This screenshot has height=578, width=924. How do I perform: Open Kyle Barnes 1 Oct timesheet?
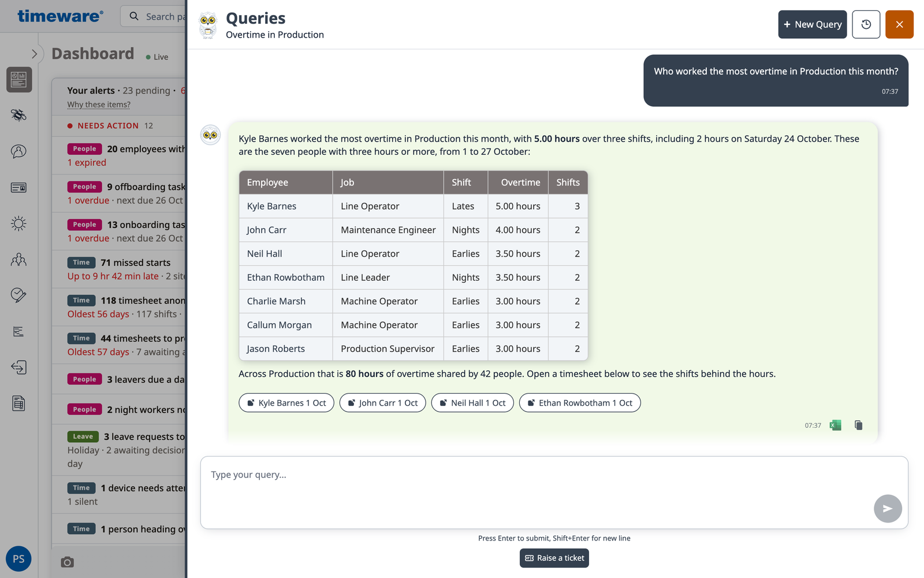click(x=286, y=403)
